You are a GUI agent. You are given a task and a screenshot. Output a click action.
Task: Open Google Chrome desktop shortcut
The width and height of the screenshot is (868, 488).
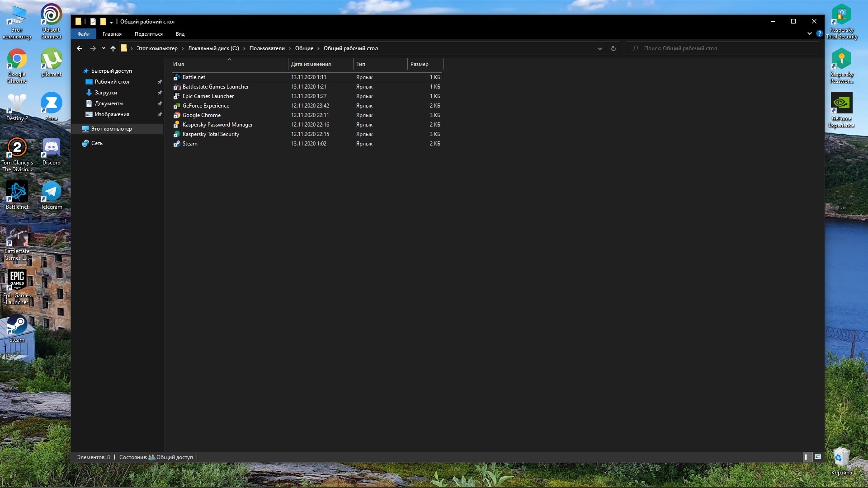point(17,66)
